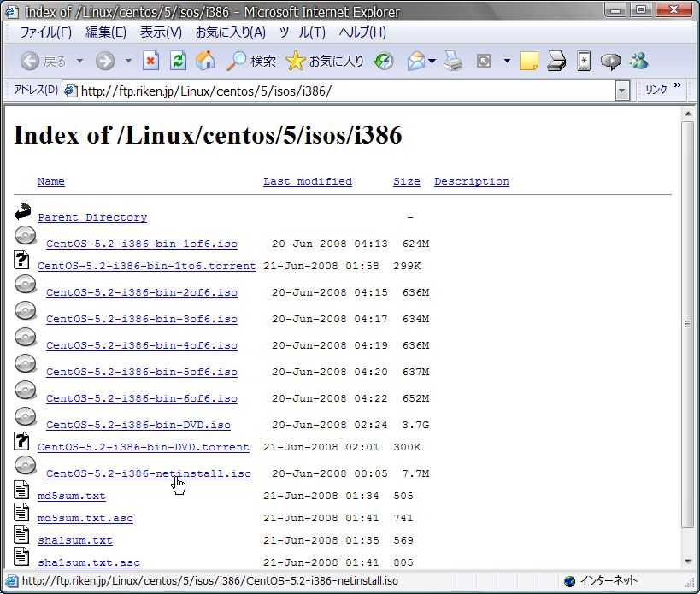
Task: Download CentOS-5.2-i386-bin-2of6.iso
Action: tap(142, 292)
